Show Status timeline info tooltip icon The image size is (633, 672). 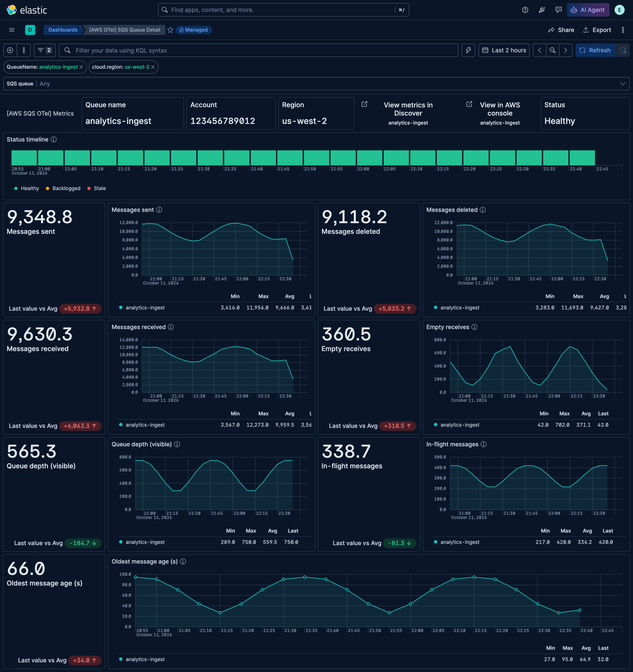coord(54,139)
